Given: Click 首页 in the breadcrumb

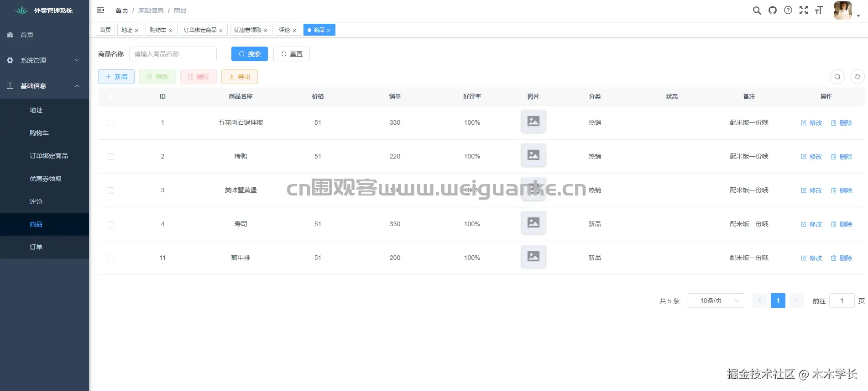Looking at the screenshot, I should coord(122,11).
